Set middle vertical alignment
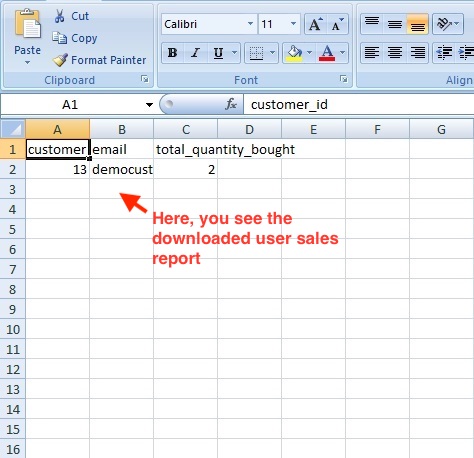Image resolution: width=474 pixels, height=458 pixels. pos(395,24)
